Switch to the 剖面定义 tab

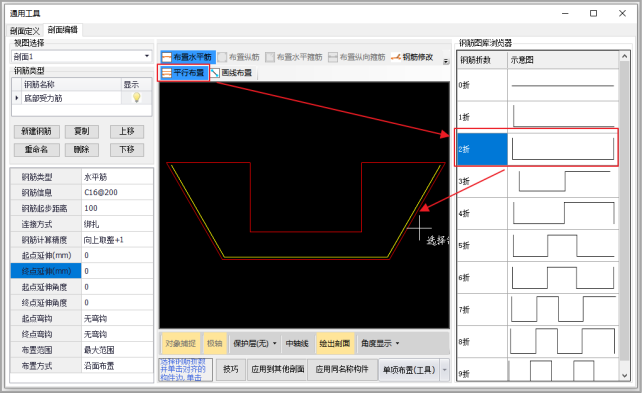(x=25, y=31)
